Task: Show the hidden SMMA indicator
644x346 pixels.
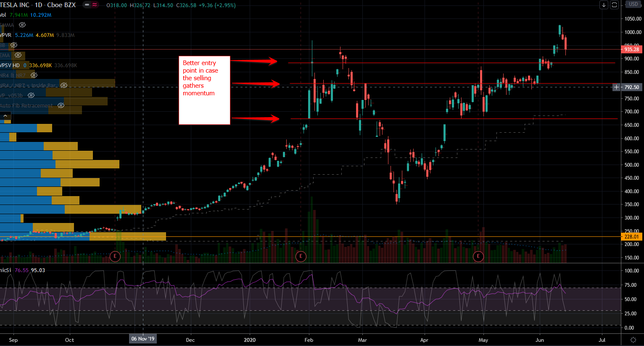Action: point(22,25)
